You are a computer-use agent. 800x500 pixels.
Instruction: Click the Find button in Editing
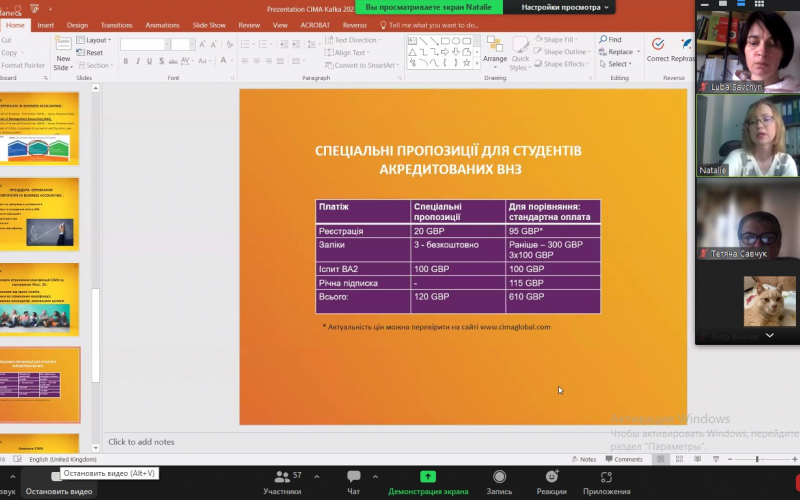click(x=610, y=39)
